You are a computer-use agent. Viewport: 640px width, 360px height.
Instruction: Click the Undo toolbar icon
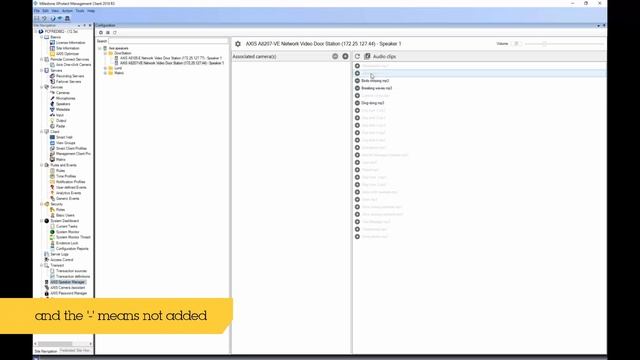point(44,18)
